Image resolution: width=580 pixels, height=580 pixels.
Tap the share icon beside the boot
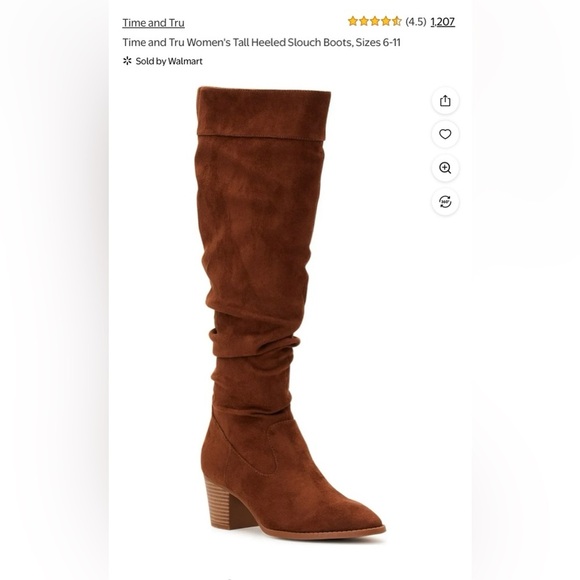445,101
